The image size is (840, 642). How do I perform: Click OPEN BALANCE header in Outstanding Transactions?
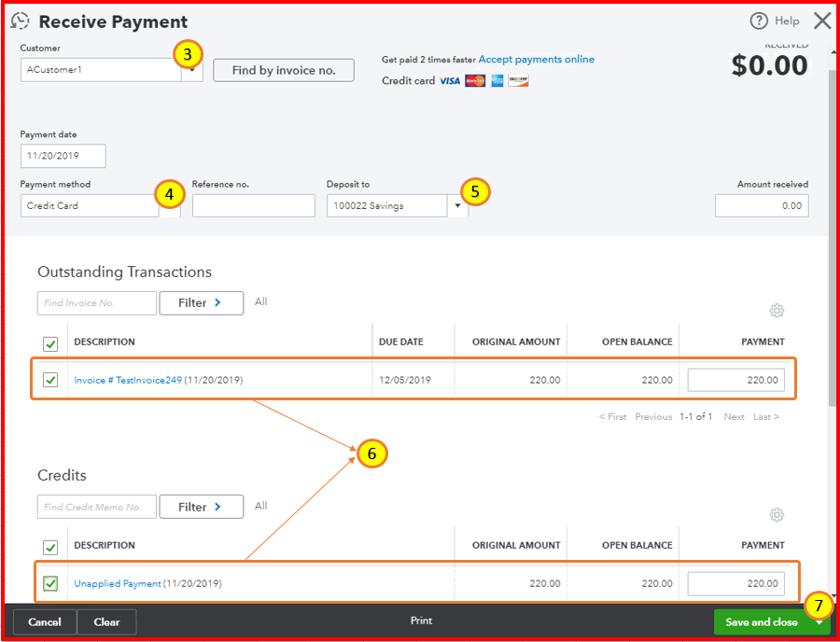[637, 342]
